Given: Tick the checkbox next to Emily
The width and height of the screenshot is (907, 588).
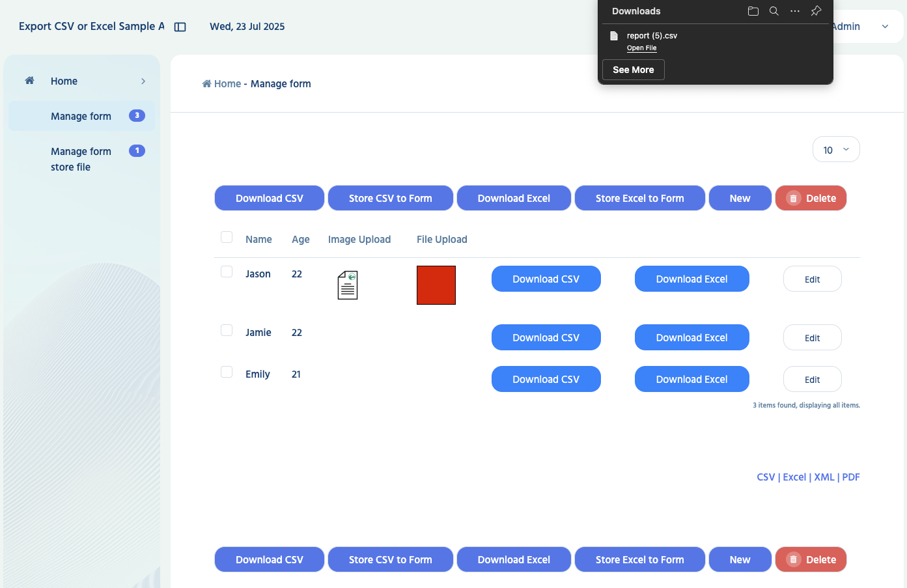Looking at the screenshot, I should (227, 372).
